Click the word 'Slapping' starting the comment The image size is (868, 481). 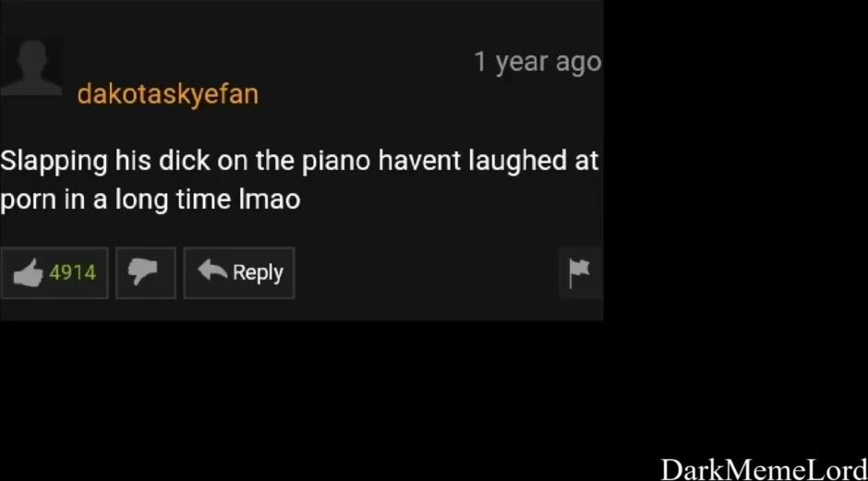pos(54,161)
